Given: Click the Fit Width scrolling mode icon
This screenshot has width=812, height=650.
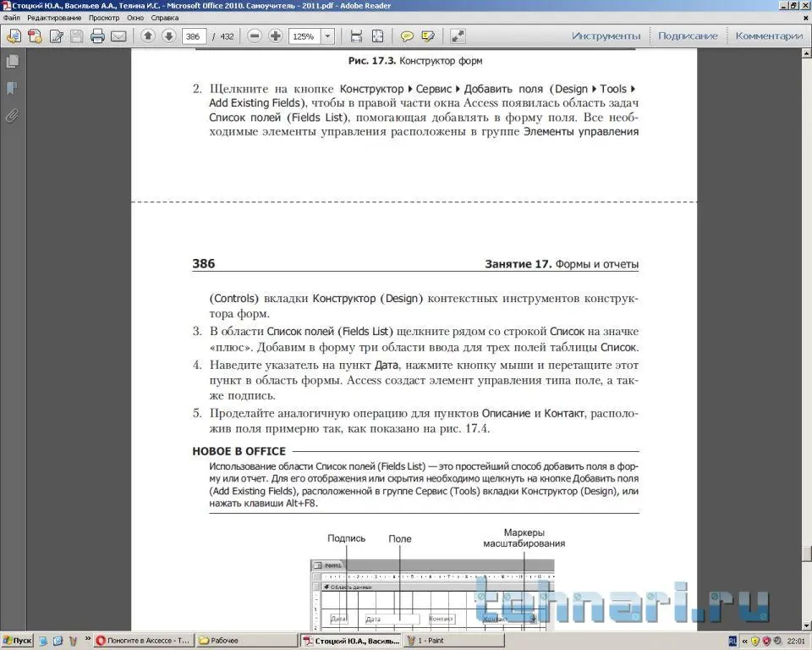Looking at the screenshot, I should click(x=356, y=36).
